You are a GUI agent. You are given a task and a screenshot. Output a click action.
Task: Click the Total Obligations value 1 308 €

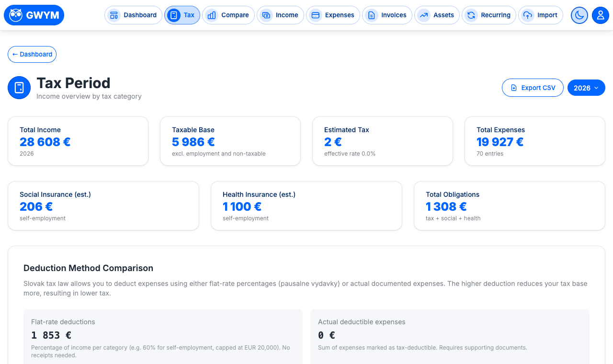446,207
